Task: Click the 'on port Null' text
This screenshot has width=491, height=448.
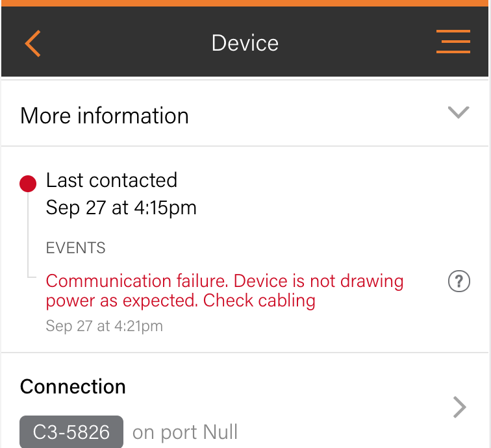Action: pos(185,432)
